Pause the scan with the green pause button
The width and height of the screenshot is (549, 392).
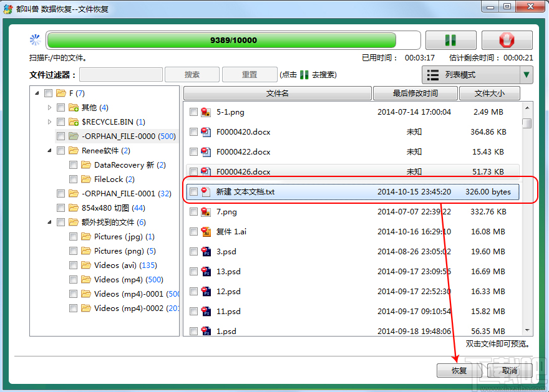450,41
